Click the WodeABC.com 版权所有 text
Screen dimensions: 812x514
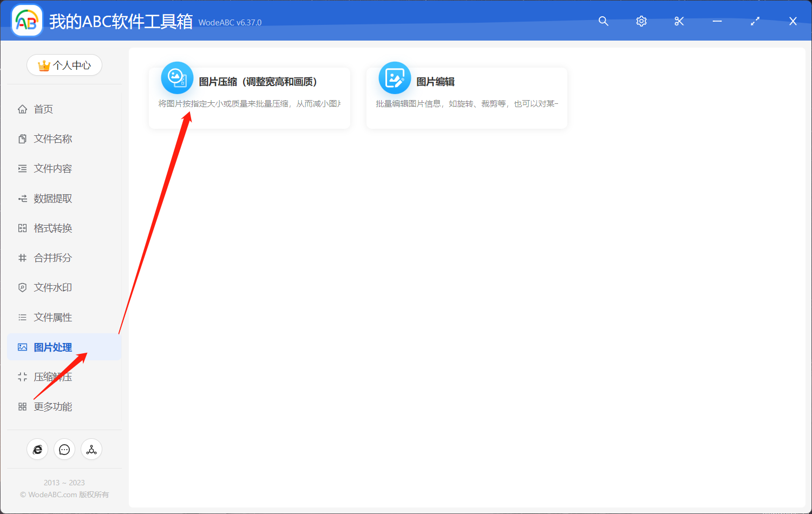[64, 495]
